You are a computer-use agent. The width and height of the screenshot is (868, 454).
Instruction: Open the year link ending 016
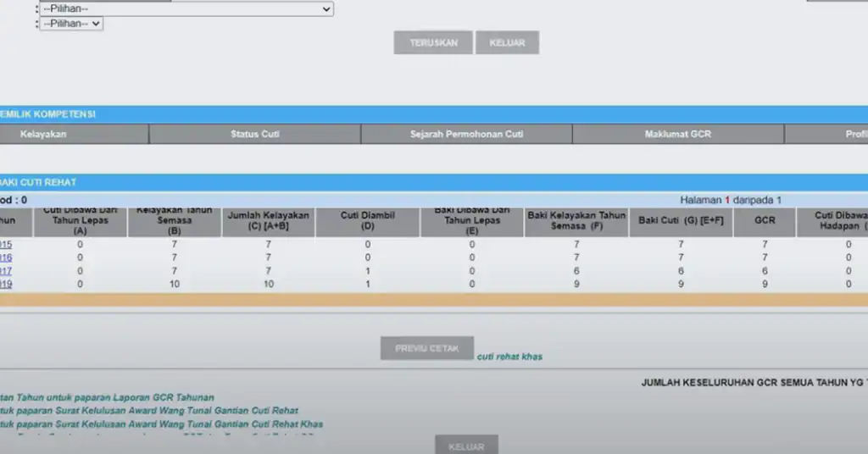(6, 257)
